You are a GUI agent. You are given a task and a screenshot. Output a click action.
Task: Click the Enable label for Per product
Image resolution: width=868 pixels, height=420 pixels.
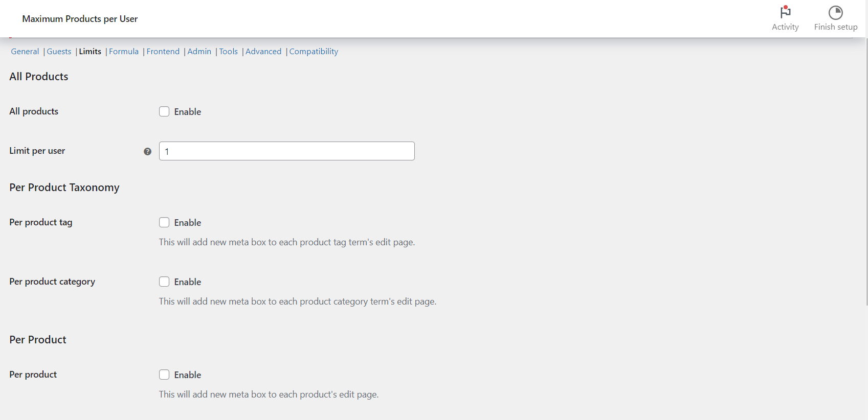point(188,375)
